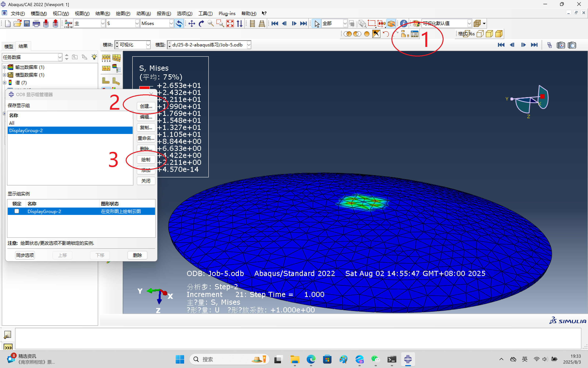Select the pan view tool

tap(192, 24)
